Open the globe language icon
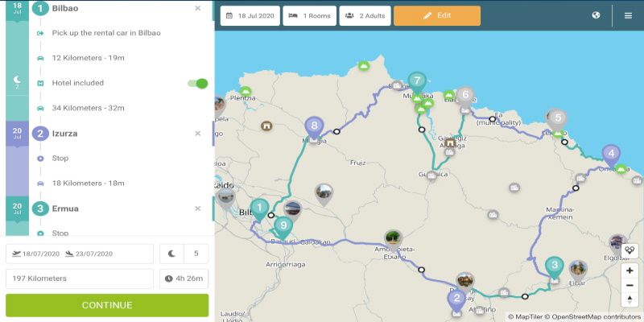 pos(596,15)
